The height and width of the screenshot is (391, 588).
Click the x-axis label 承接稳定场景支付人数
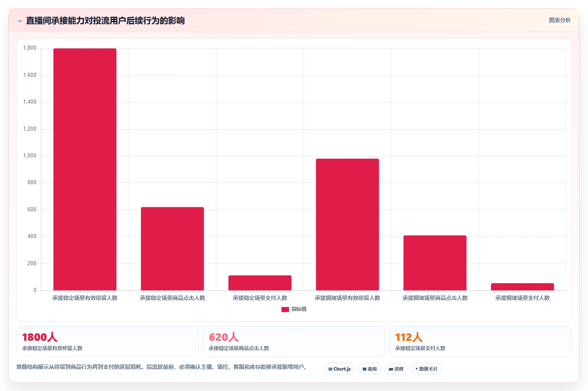pyautogui.click(x=260, y=298)
